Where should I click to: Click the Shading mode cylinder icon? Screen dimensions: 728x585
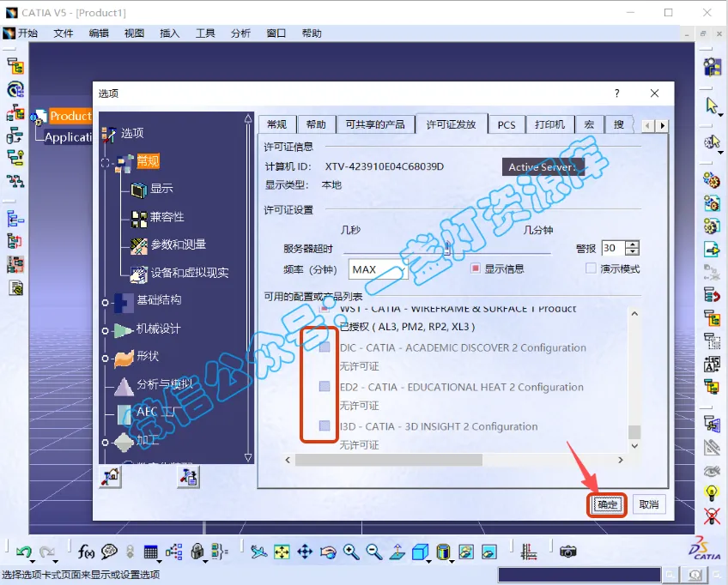[x=443, y=552]
